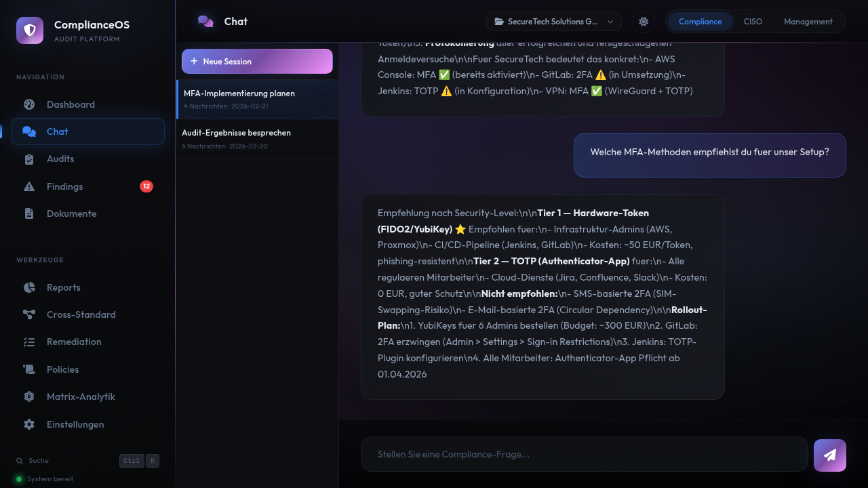Click the Cross-Standard diagram icon
This screenshot has height=488, width=868.
[x=29, y=314]
